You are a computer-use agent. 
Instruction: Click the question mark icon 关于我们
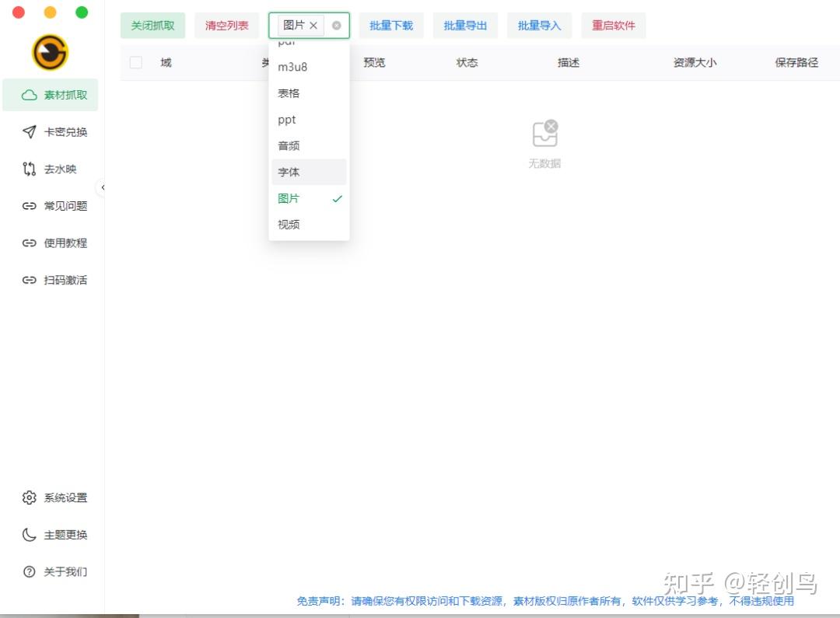(30, 571)
